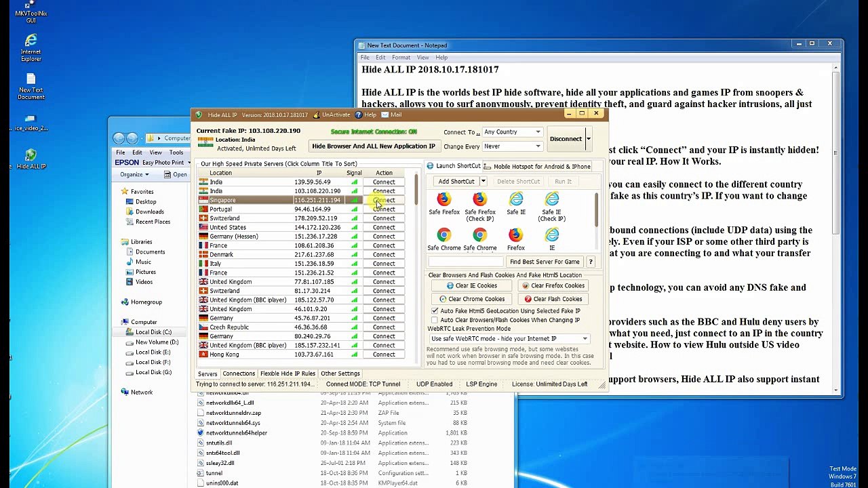Connect to the Portugal server
868x488 pixels.
pos(384,209)
